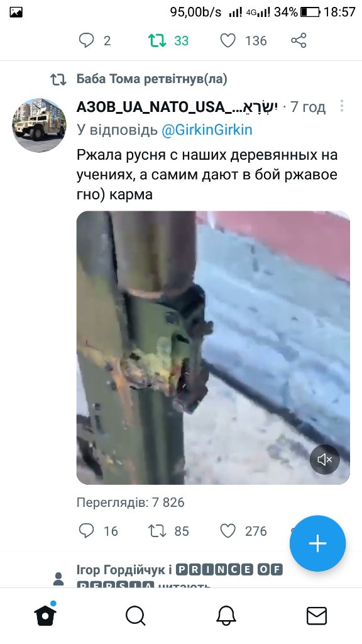Tap the reply icon showing 2 comments
Viewport: 362px width, 644px height.
(x=86, y=41)
